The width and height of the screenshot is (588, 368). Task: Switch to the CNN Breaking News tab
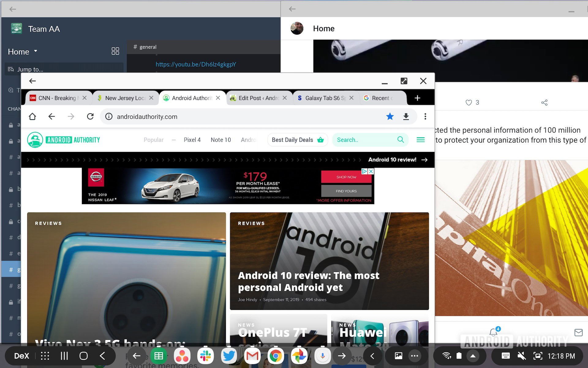click(x=57, y=98)
